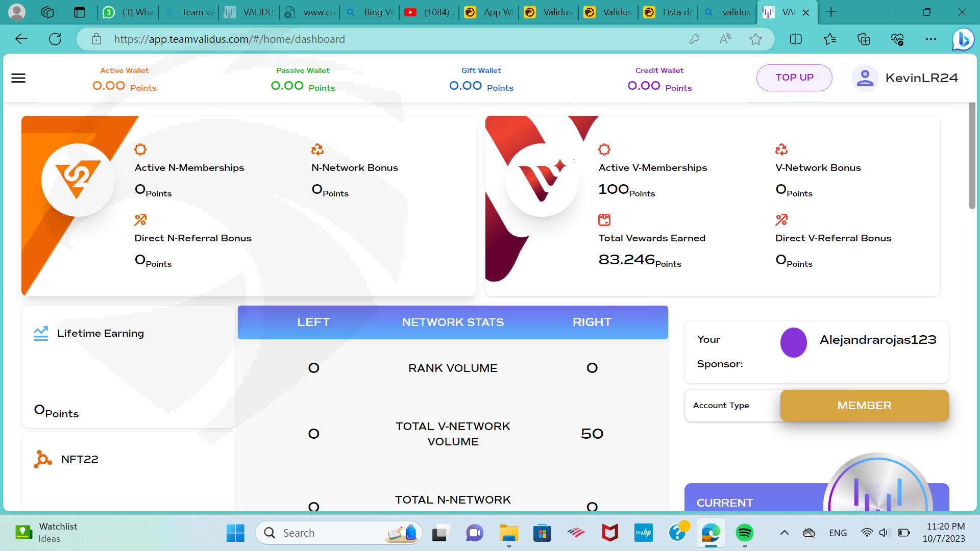Click the browser back arrow
980x551 pixels.
[21, 39]
